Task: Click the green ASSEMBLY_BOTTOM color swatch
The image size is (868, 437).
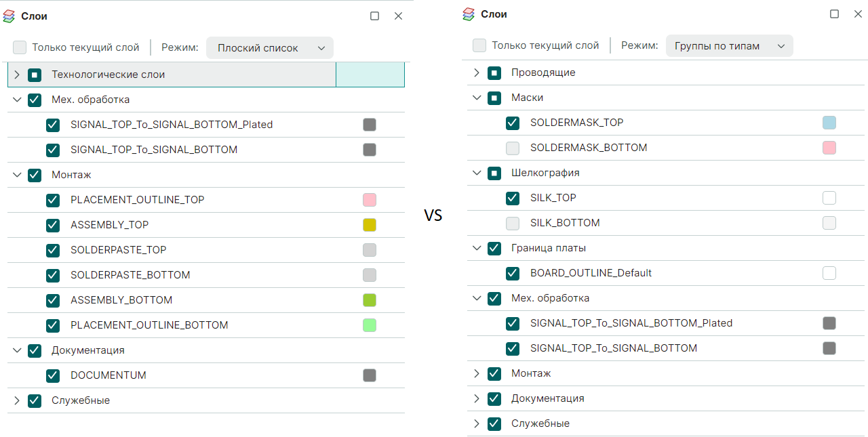Action: [x=370, y=300]
